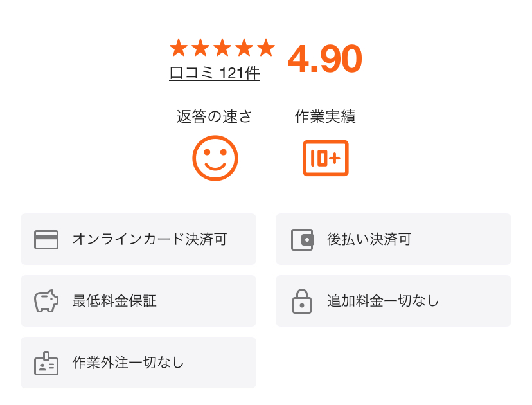
Task: Select the 作業外注一切なし badge
Action: (x=138, y=363)
